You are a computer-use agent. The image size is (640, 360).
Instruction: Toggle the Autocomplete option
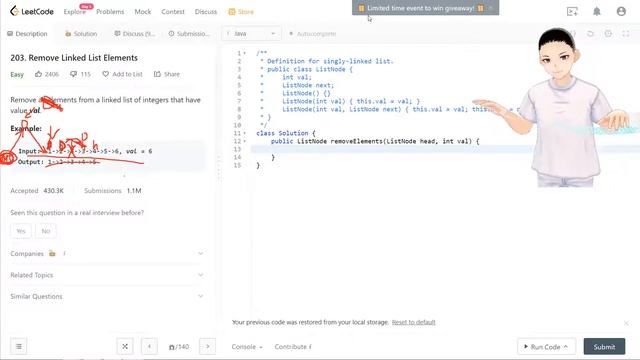[x=312, y=34]
